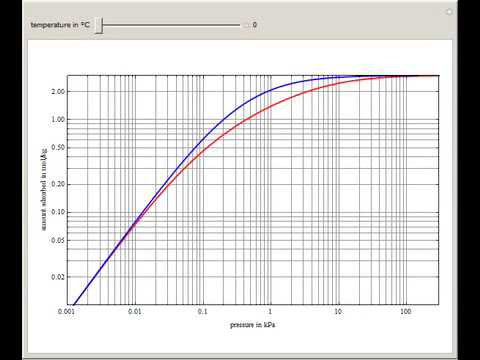Expand the temperature slider controls plus icon
Viewport: 480px width, 360px height.
click(x=246, y=25)
